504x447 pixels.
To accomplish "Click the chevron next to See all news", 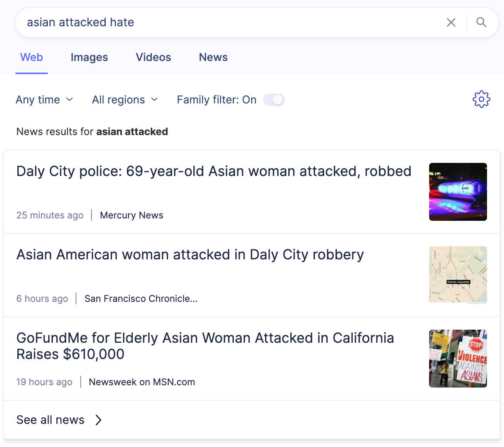I will click(99, 420).
